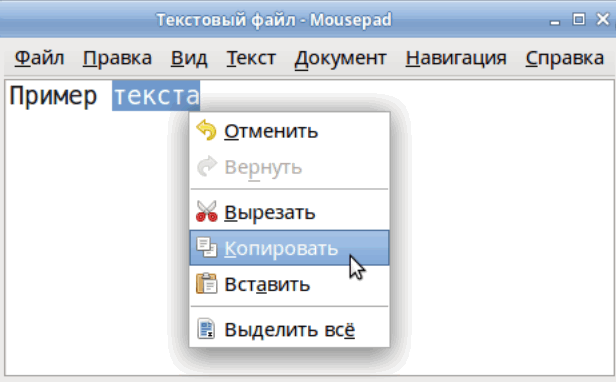This screenshot has width=616, height=382.
Task: Select Выделить всё from the context menu
Action: (290, 329)
